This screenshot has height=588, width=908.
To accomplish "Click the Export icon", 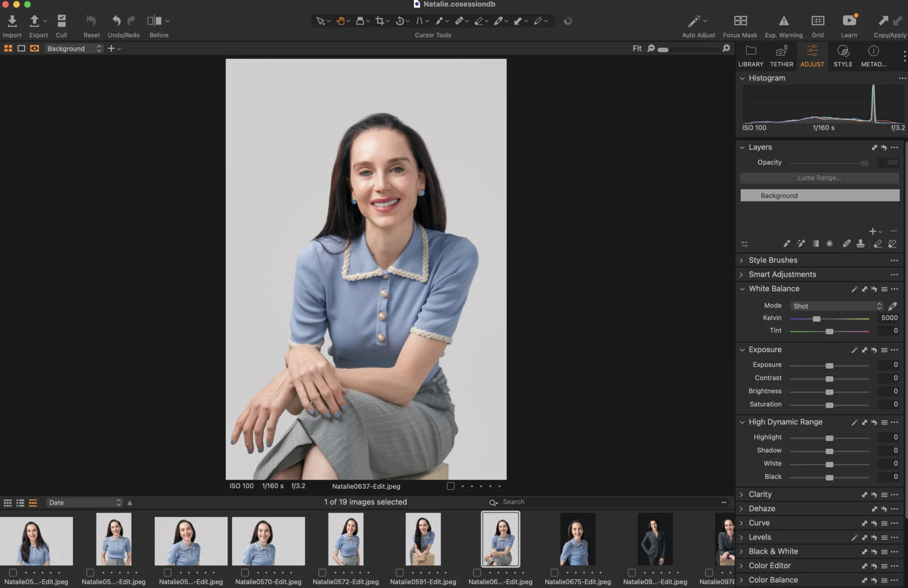I will click(34, 21).
